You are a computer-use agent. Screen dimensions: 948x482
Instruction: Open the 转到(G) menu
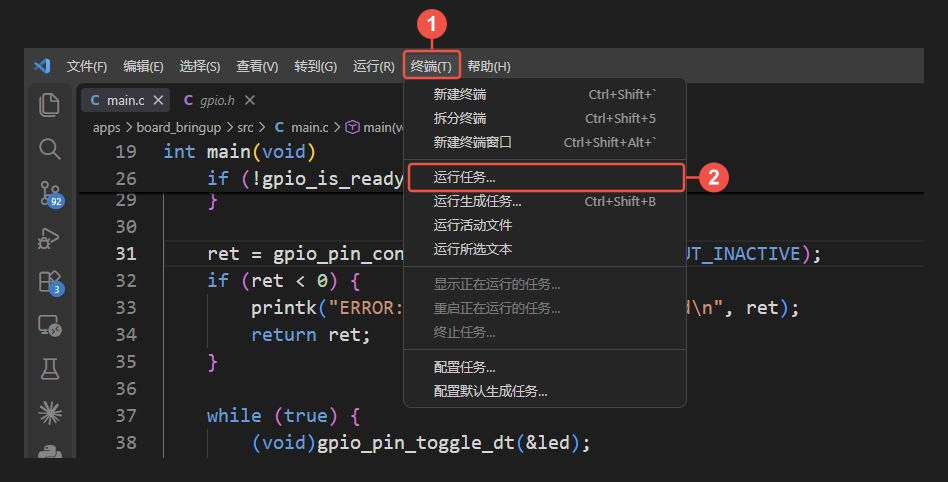tap(316, 66)
